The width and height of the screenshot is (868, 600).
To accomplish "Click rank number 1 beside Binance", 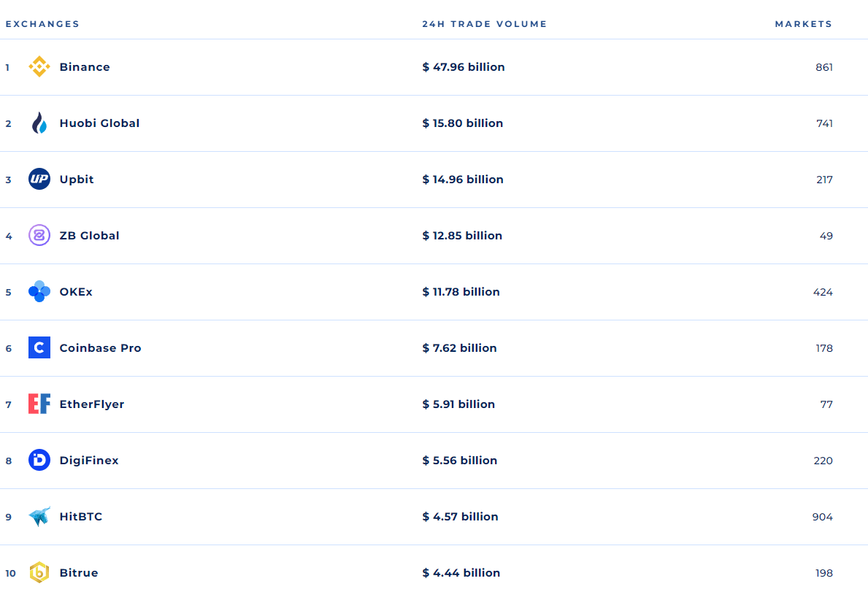I will 8,68.
